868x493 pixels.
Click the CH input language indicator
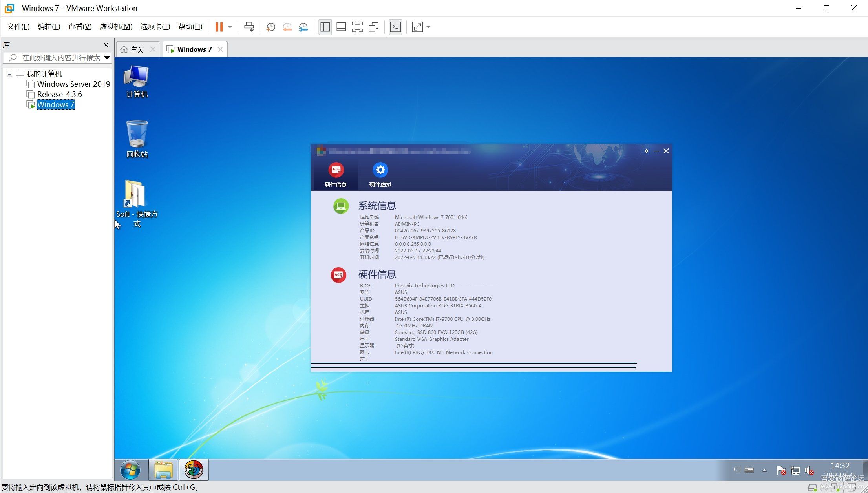click(737, 469)
